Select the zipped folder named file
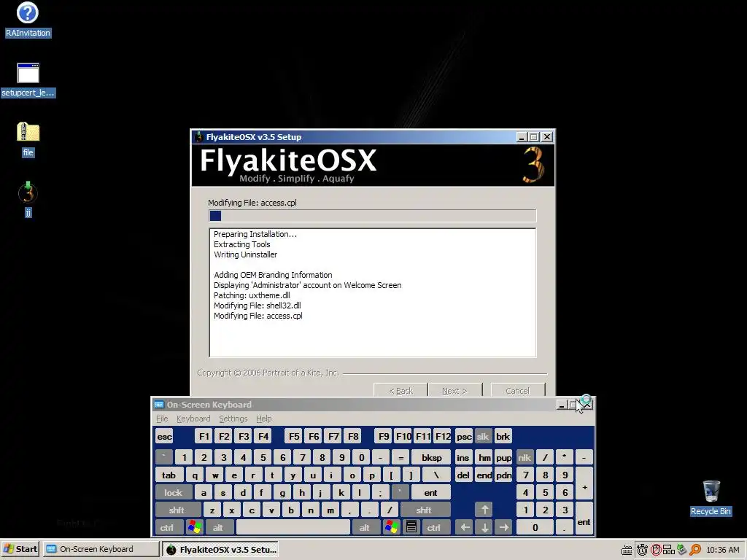Screen dimensions: 747x560 (28, 139)
